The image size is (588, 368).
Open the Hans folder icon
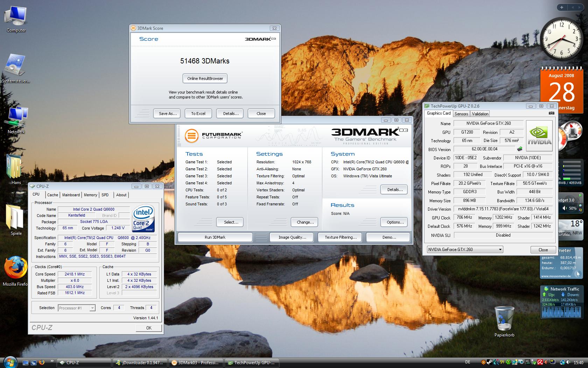(16, 170)
